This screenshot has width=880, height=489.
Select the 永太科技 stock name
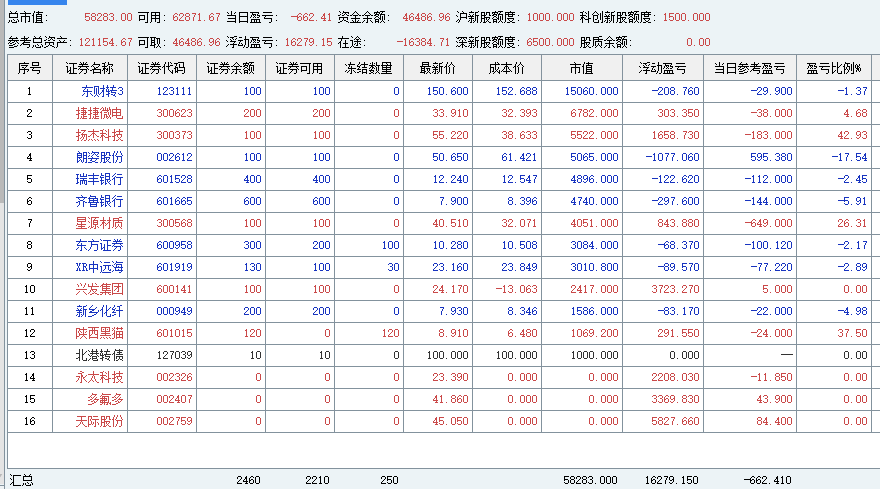pos(99,377)
